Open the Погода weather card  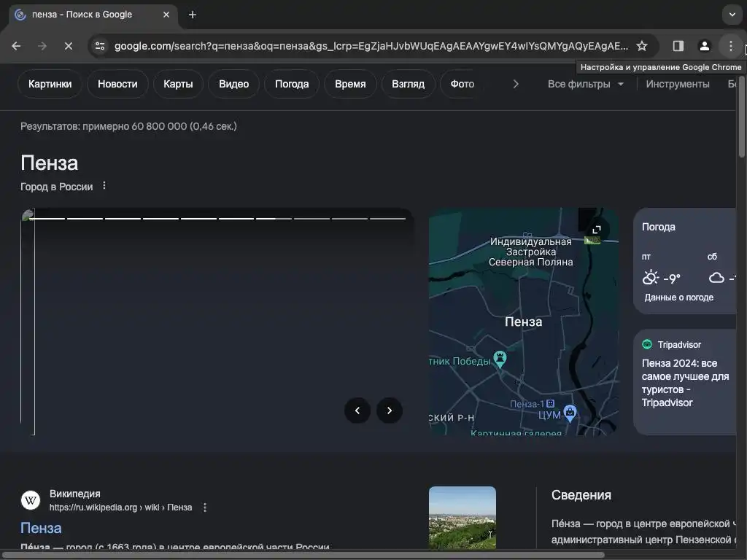[x=686, y=261]
